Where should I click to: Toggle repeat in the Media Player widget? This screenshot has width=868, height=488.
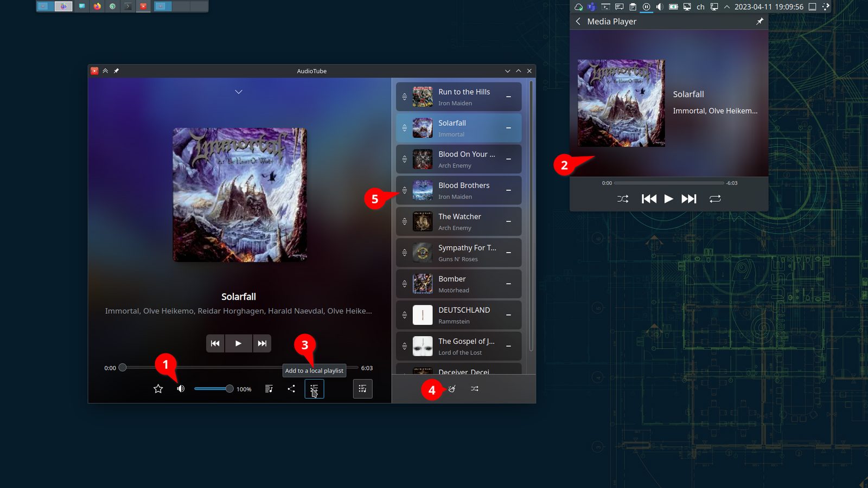pyautogui.click(x=715, y=199)
